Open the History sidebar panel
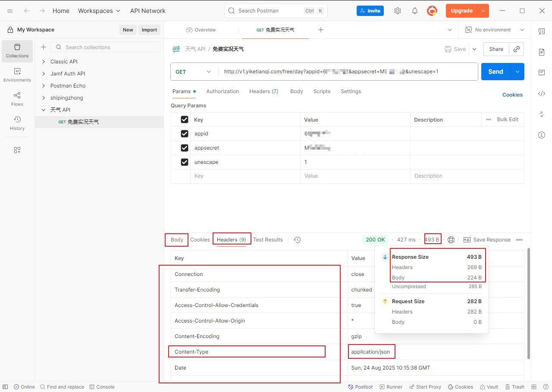This screenshot has height=392, width=552. [17, 123]
